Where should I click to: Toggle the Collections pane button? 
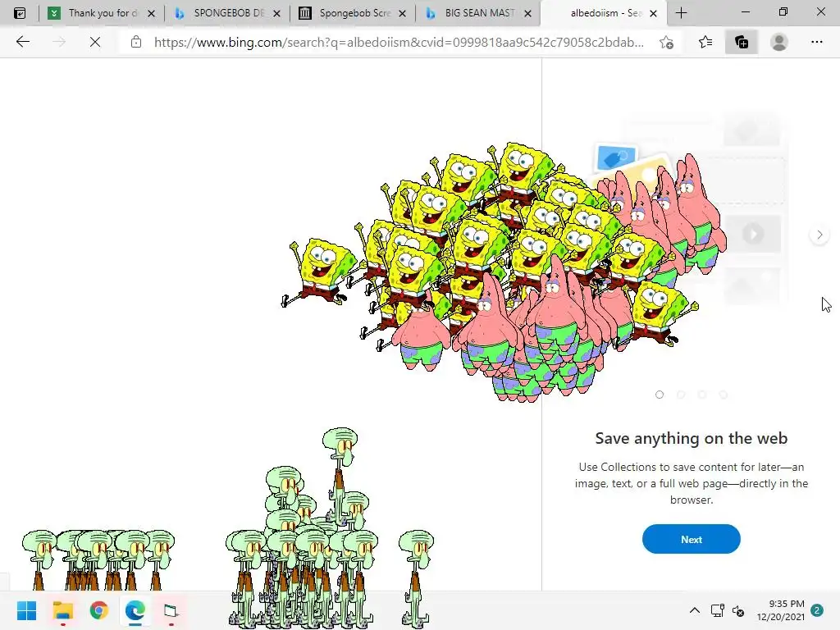point(742,42)
